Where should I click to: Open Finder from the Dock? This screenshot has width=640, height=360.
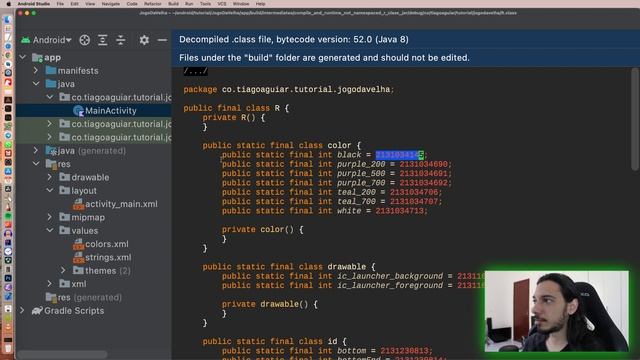(x=7, y=20)
